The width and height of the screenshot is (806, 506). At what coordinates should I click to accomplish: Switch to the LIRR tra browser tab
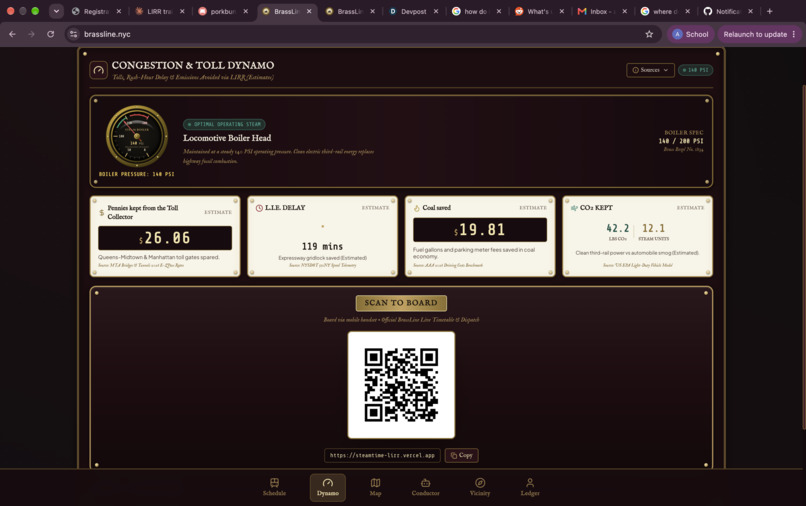[159, 11]
